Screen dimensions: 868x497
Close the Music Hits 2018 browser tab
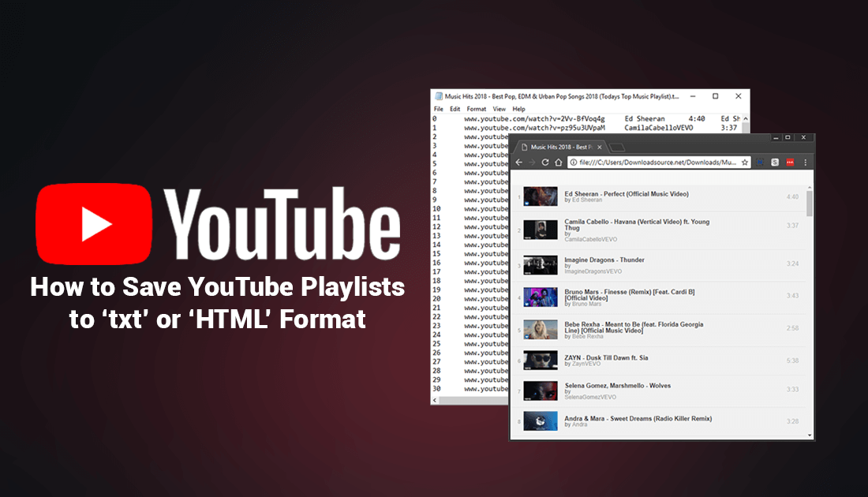pos(600,148)
